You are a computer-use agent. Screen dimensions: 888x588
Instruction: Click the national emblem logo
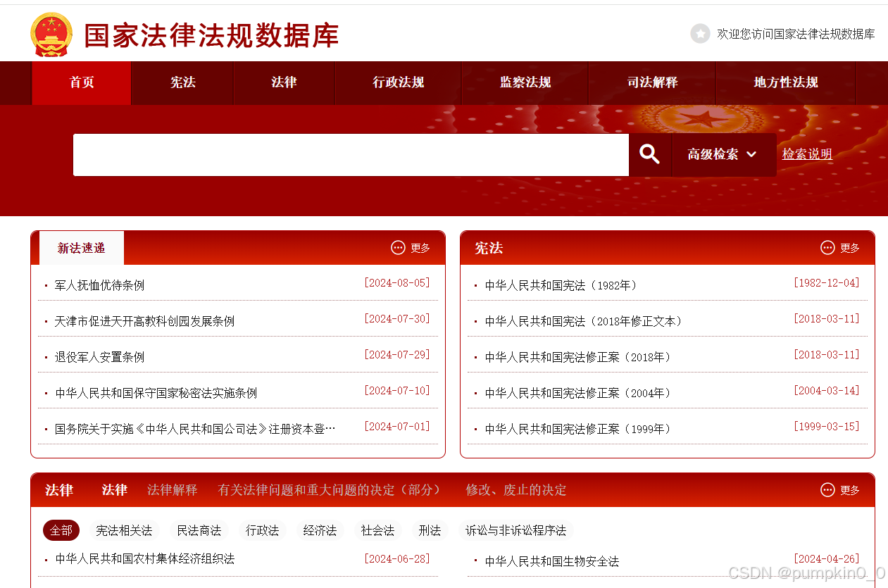pyautogui.click(x=51, y=35)
